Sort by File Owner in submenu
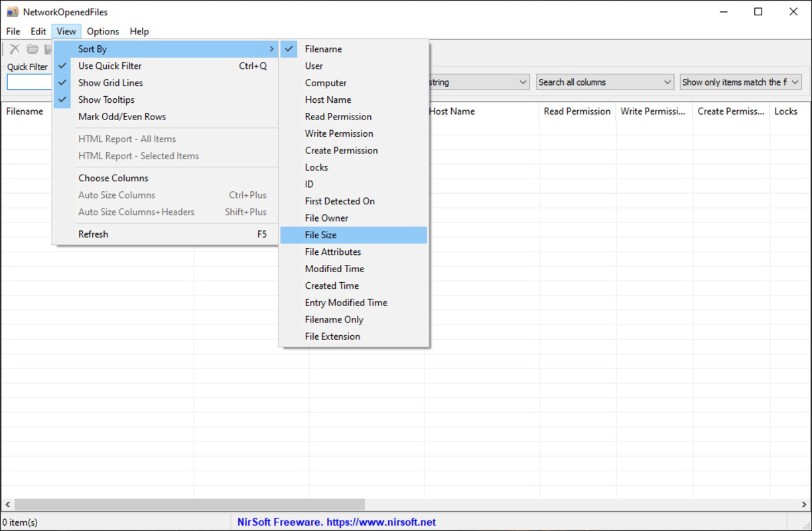The width and height of the screenshot is (812, 531). coord(354,218)
